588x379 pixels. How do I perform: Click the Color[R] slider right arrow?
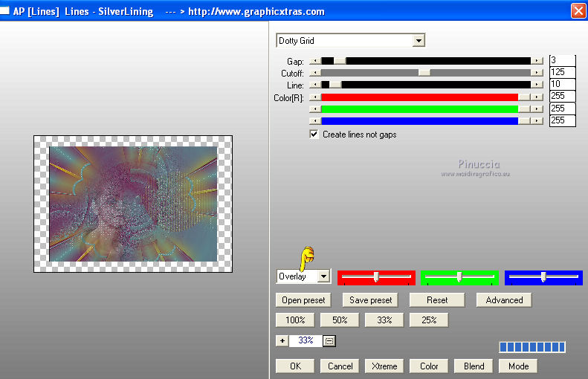pos(537,97)
